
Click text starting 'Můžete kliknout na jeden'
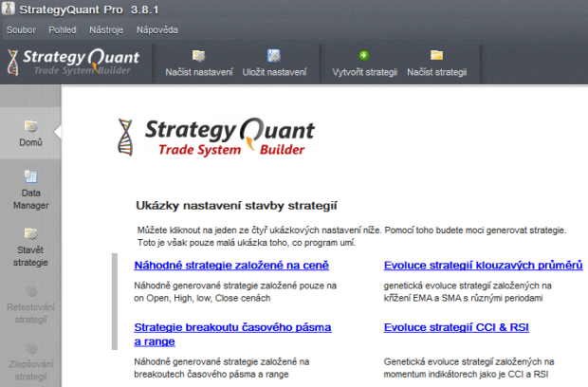pyautogui.click(x=352, y=230)
